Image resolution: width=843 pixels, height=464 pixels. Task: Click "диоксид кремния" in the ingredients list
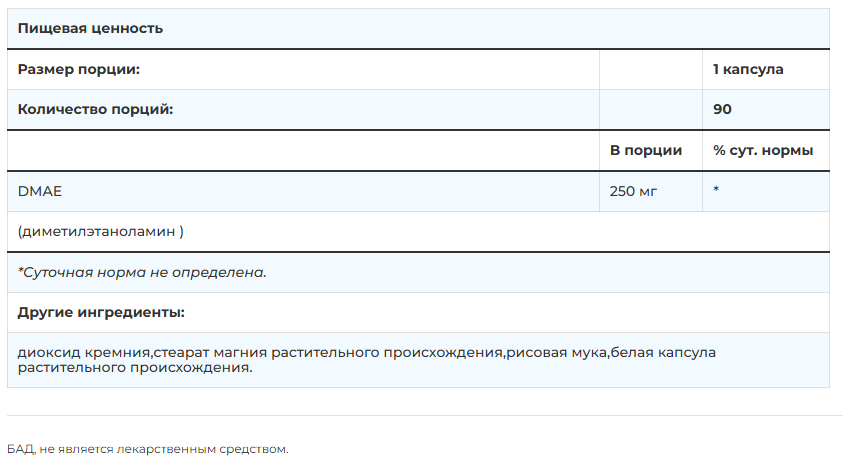pos(84,353)
